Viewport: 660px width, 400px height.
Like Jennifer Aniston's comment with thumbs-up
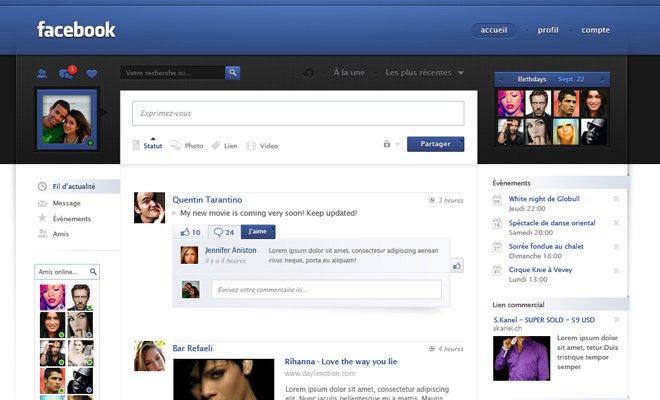coord(457,266)
